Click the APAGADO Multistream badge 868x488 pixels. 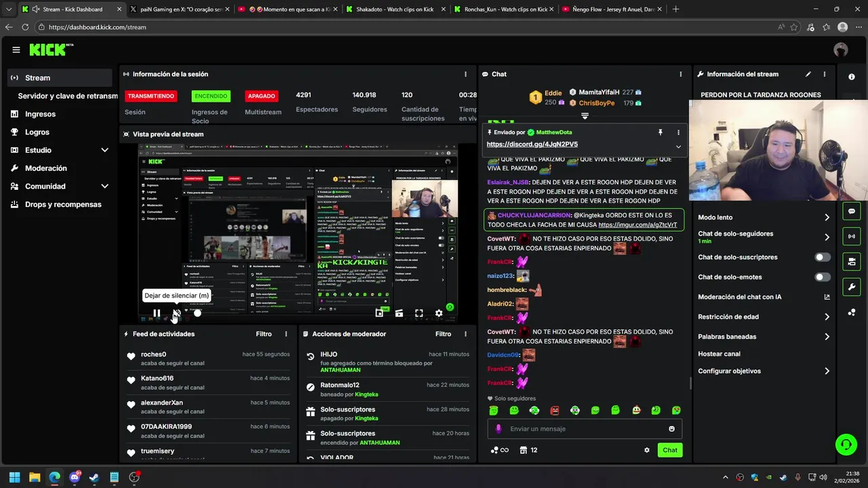(x=261, y=96)
